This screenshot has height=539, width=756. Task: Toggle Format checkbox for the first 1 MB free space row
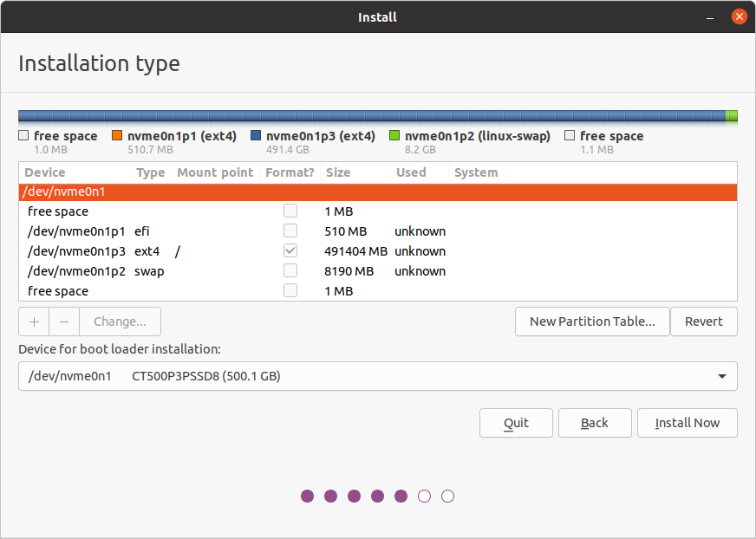(x=290, y=211)
